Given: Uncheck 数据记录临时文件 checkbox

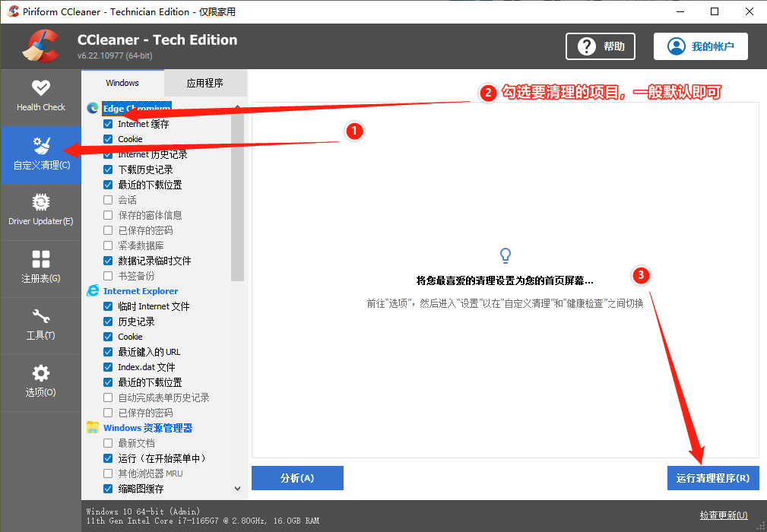Looking at the screenshot, I should click(x=108, y=261).
